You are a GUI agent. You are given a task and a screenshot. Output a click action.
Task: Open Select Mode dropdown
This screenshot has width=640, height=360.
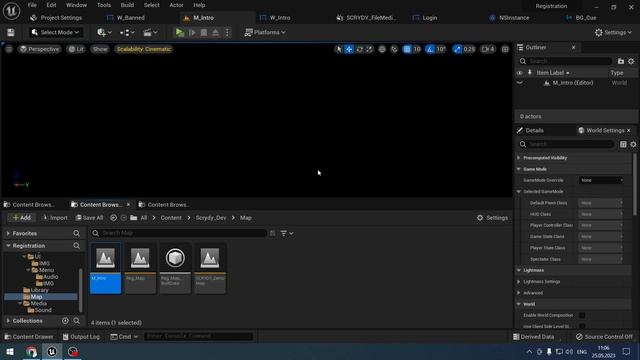point(56,32)
